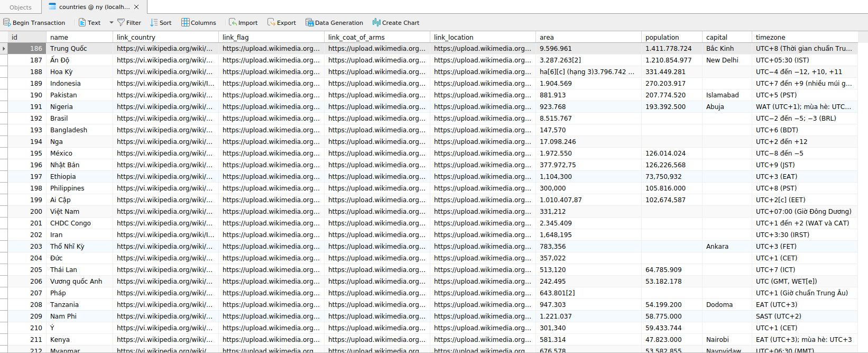
Task: Select the id cell 211
Action: click(x=27, y=339)
